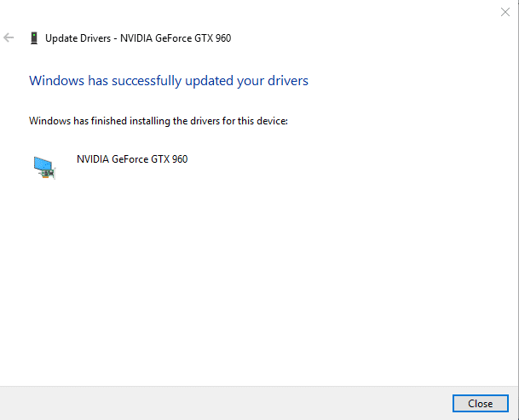Click the back arrow in the header

9,37
